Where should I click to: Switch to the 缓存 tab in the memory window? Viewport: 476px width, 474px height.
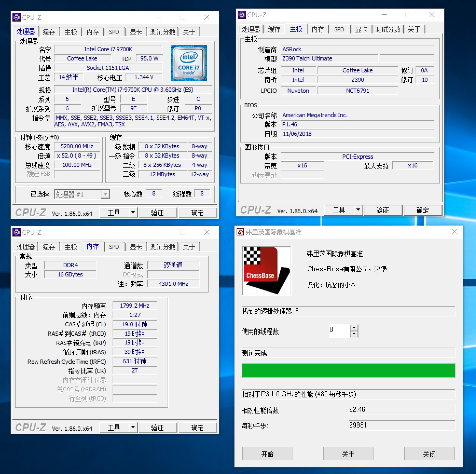(x=49, y=247)
